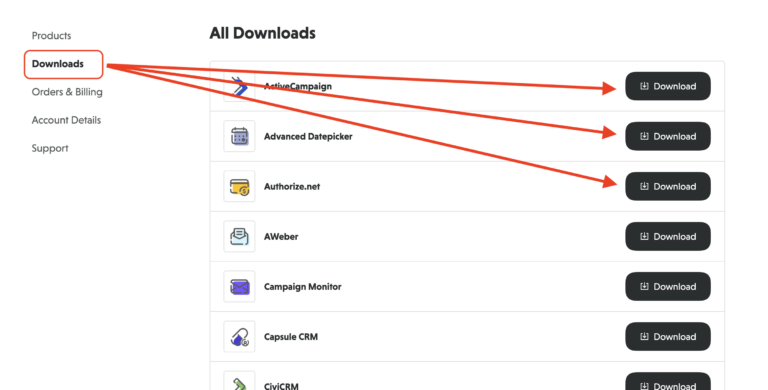This screenshot has width=768, height=390.
Task: Click the AWeber envelope icon
Action: [x=240, y=236]
